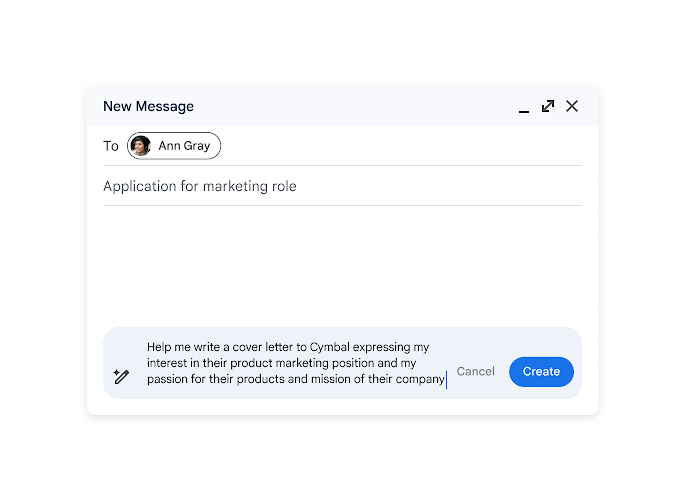This screenshot has height=500, width=684.
Task: Click the To label
Action: (x=111, y=146)
